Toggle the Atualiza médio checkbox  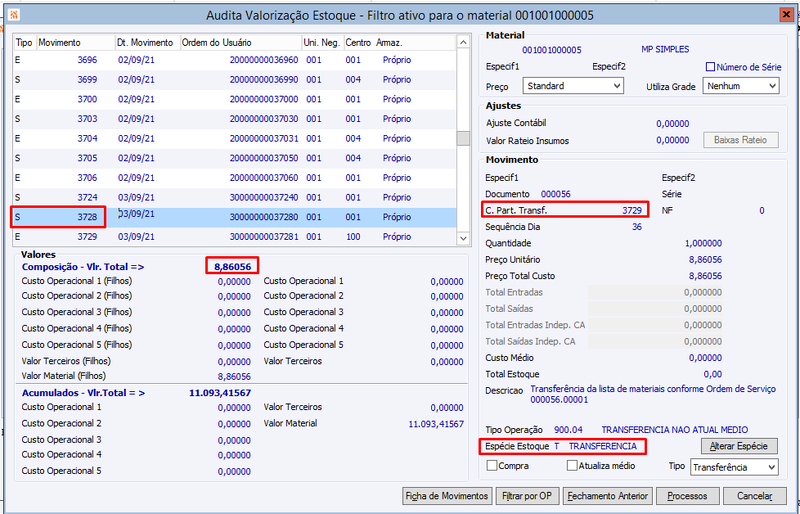[572, 466]
